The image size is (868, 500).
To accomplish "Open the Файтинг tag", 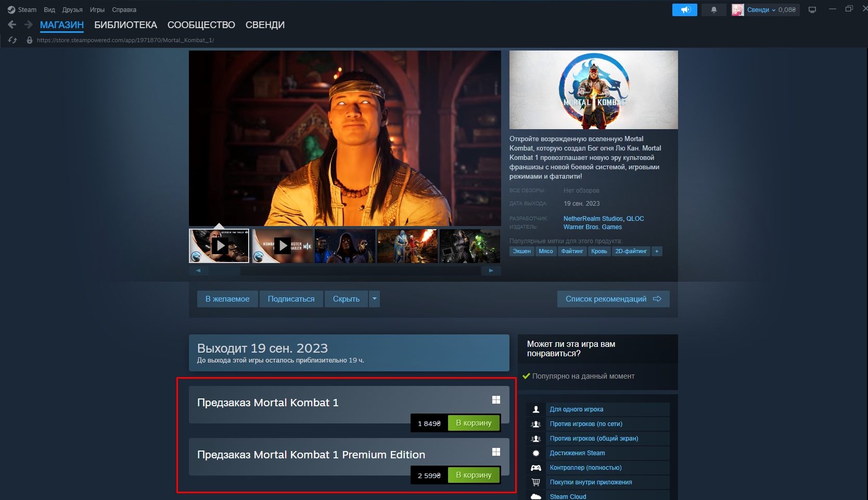I will pos(572,252).
